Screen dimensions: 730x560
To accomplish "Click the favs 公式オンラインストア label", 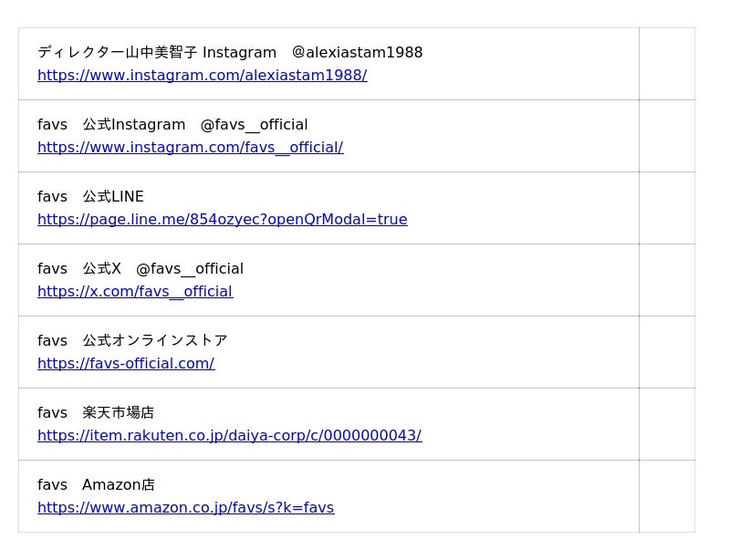I will (132, 341).
